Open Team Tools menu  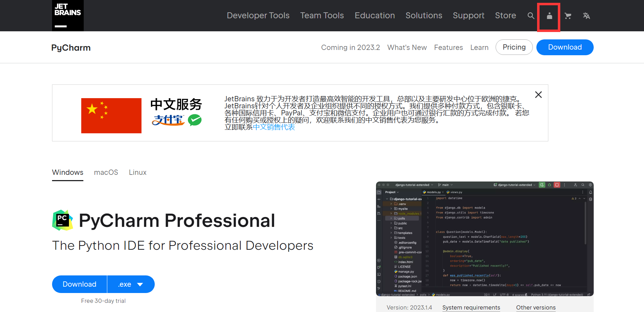point(322,15)
